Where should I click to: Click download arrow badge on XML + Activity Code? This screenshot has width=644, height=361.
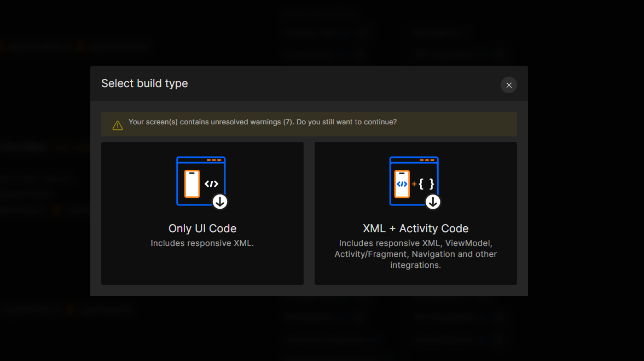click(x=433, y=202)
